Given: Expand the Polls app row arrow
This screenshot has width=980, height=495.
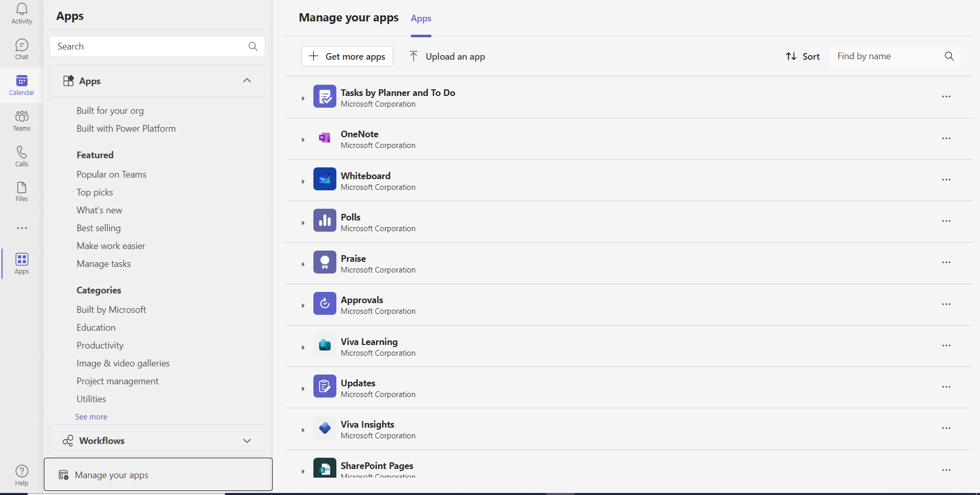Looking at the screenshot, I should tap(303, 222).
